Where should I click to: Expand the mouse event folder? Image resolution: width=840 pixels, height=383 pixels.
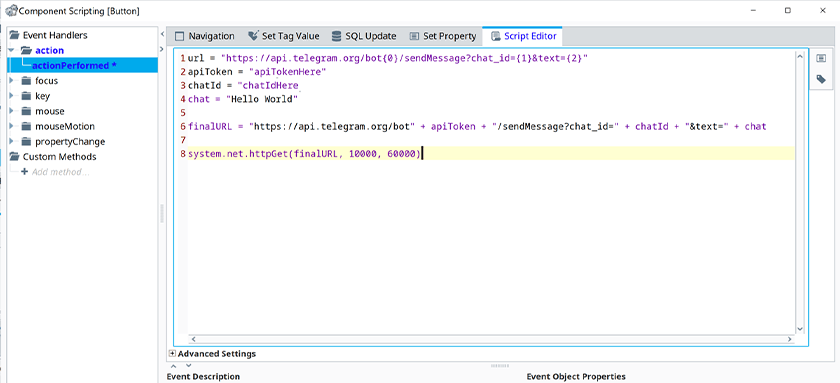pos(12,111)
